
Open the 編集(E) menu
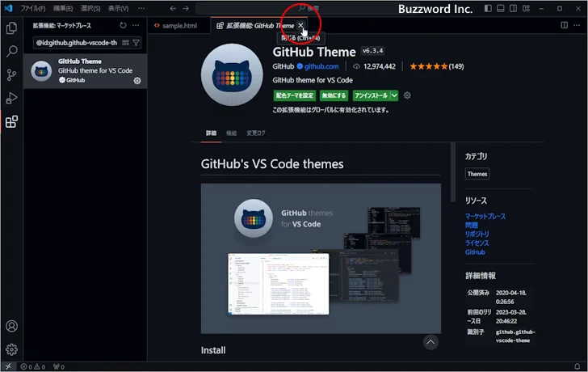[x=63, y=8]
